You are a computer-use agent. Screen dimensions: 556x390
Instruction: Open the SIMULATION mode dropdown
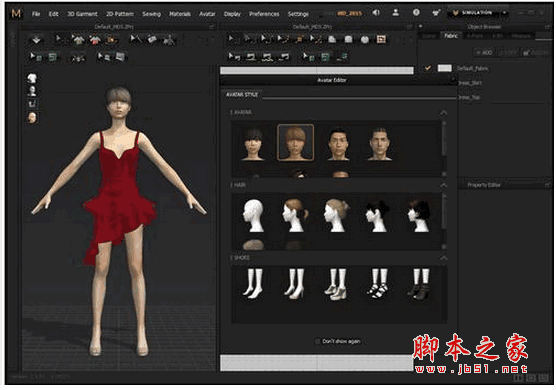[x=505, y=13]
